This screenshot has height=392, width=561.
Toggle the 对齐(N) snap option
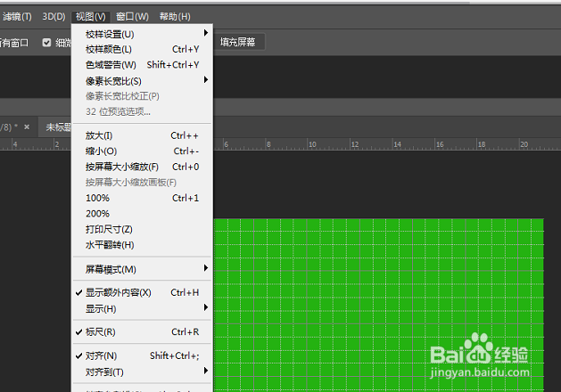[x=142, y=355]
